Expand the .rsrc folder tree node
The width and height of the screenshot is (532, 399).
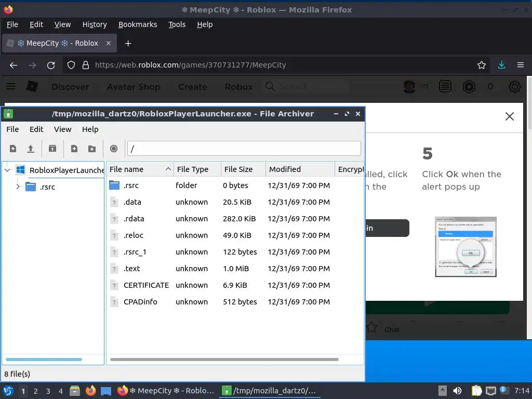point(18,187)
